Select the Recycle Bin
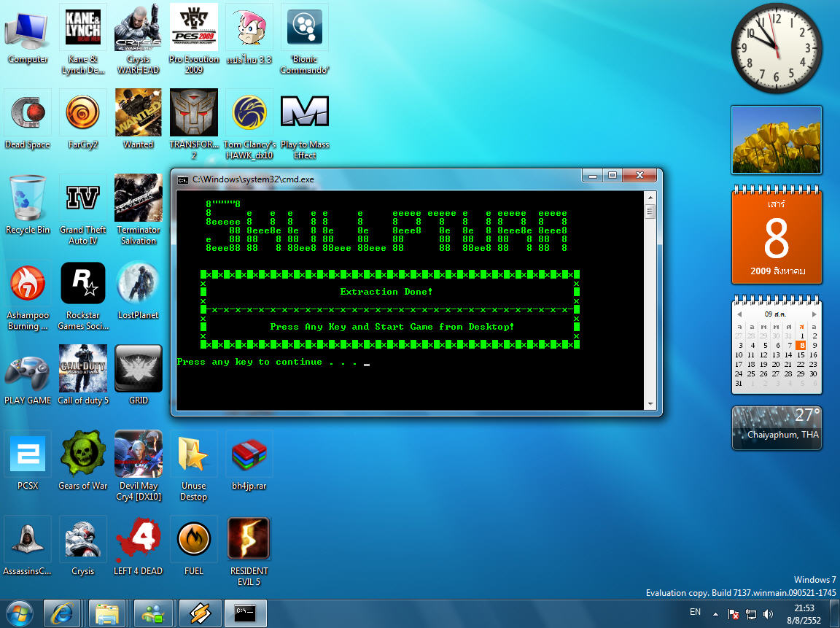This screenshot has height=628, width=840. coord(27,205)
